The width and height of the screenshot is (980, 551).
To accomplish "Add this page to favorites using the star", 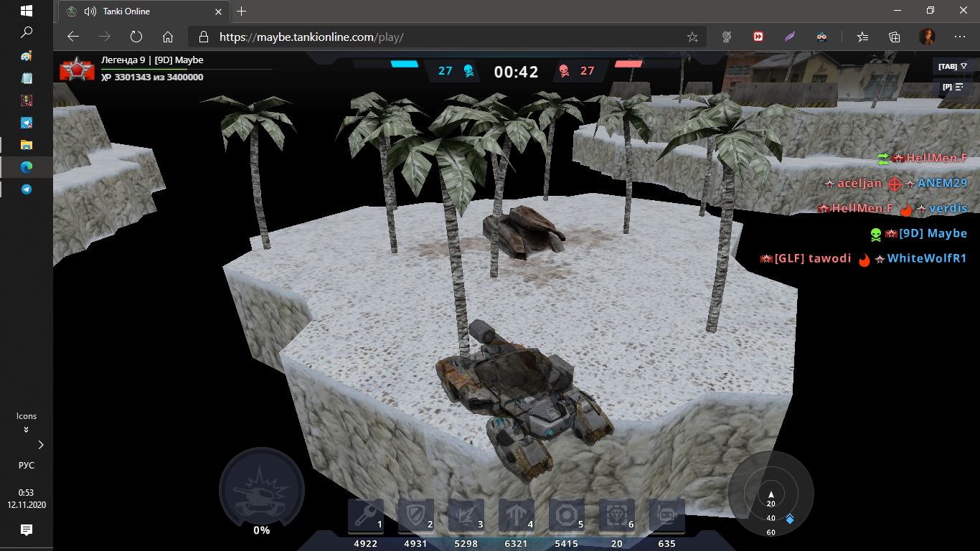I will [x=692, y=37].
